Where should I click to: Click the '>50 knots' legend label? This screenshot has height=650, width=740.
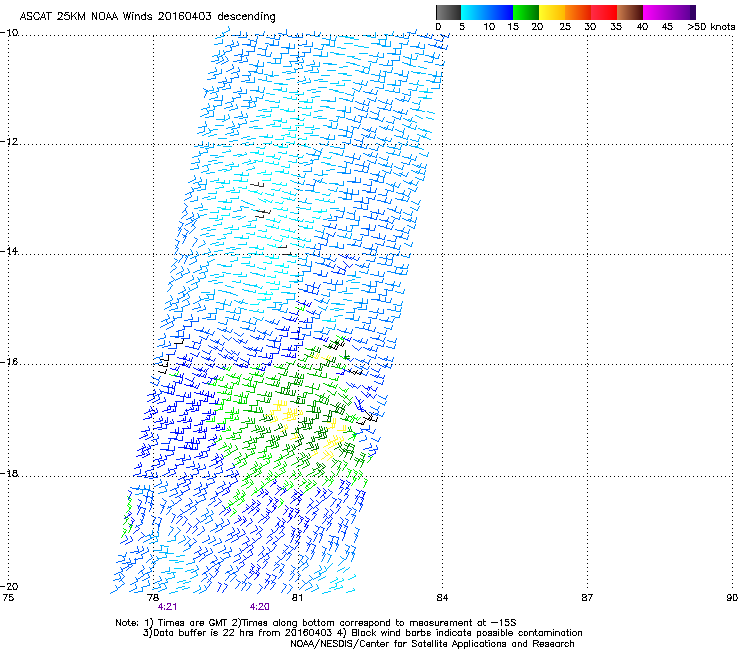pos(711,27)
